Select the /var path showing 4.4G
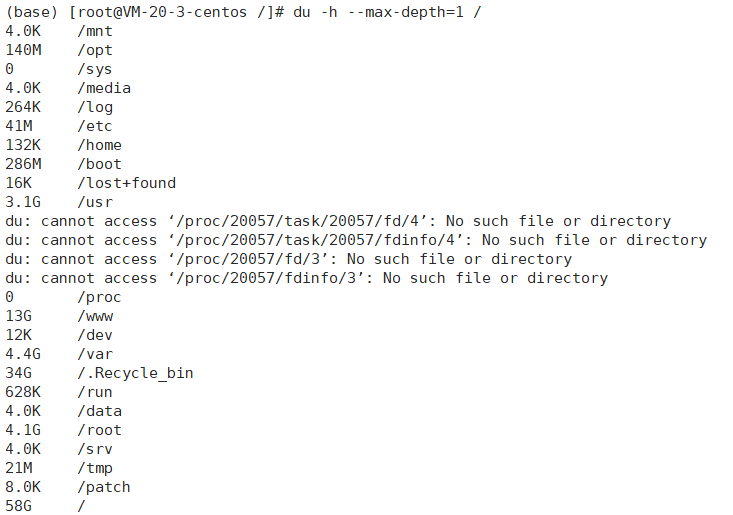Image resolution: width=733 pixels, height=515 pixels. pyautogui.click(x=95, y=354)
